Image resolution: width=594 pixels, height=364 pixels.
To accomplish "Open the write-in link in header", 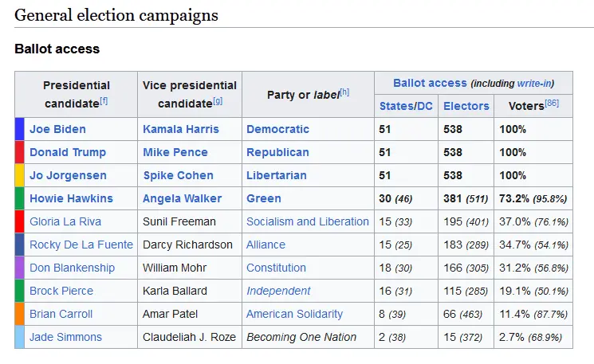I will click(533, 84).
